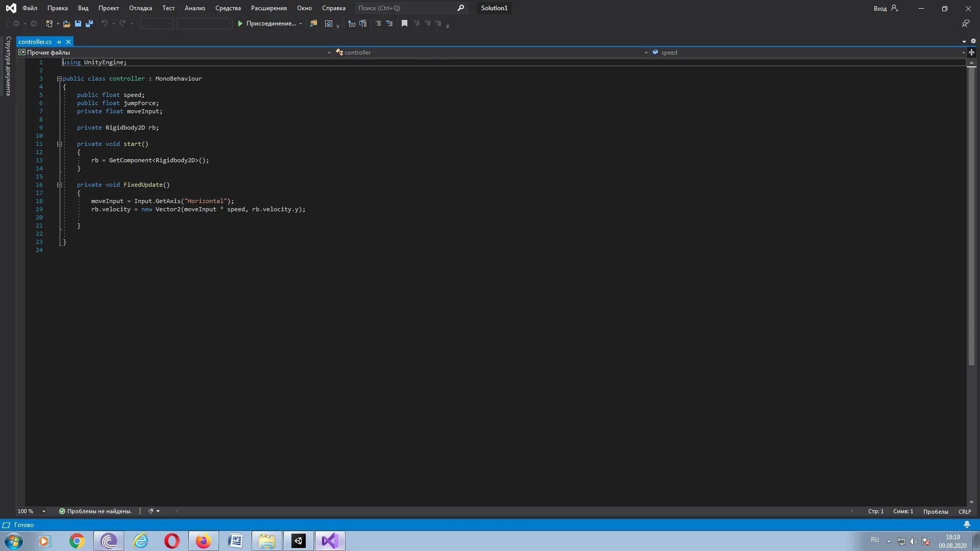Expand the speed member dropdown

click(963, 53)
